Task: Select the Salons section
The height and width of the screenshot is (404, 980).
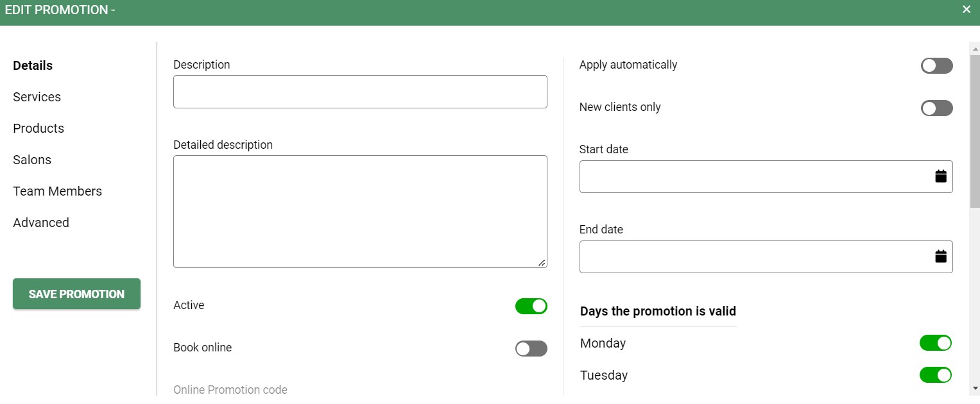Action: pos(32,160)
